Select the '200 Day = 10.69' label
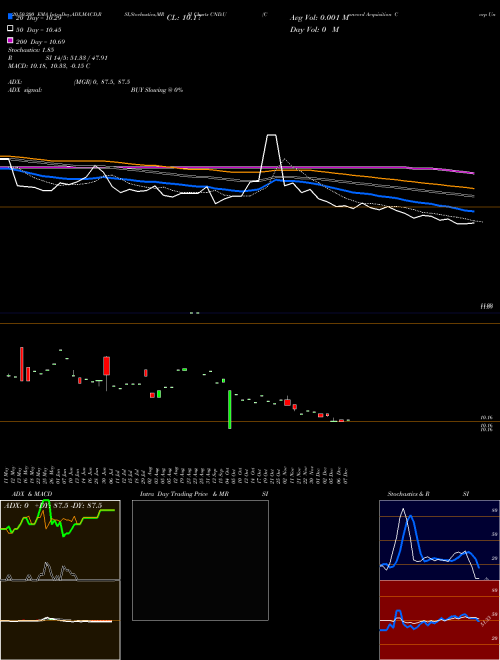 [40, 42]
